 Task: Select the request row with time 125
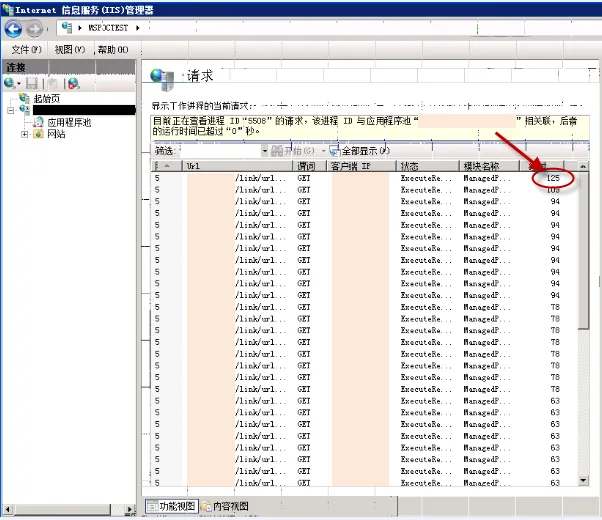tap(365, 178)
